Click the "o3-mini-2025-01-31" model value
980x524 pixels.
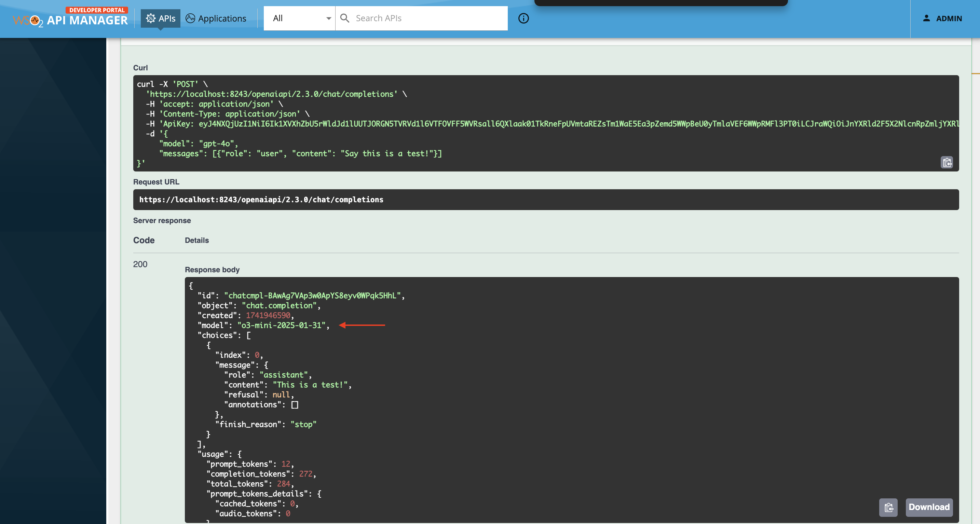(282, 325)
